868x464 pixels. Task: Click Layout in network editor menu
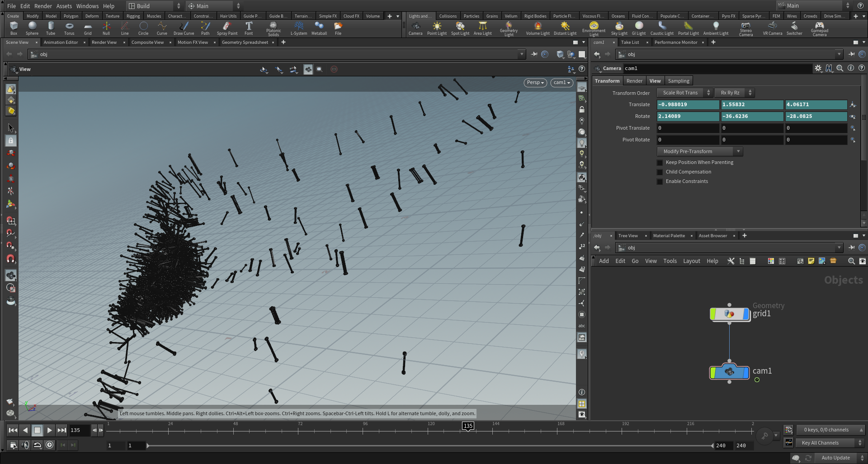point(691,261)
